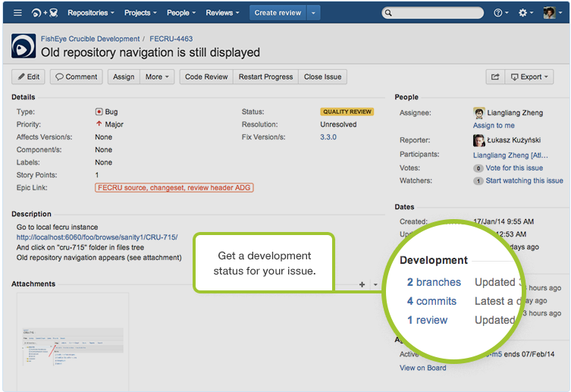
Task: Click the FishEye Crucible logo
Action: click(x=45, y=13)
